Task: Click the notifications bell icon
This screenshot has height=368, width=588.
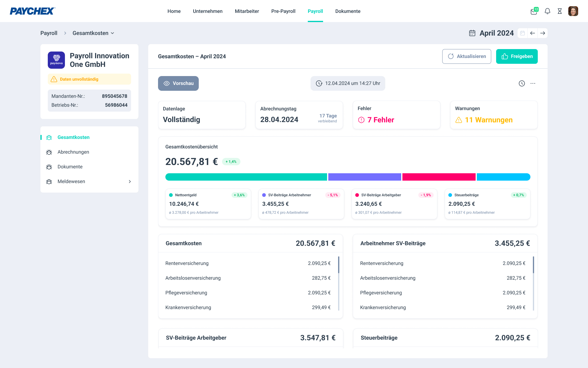Action: 547,11
